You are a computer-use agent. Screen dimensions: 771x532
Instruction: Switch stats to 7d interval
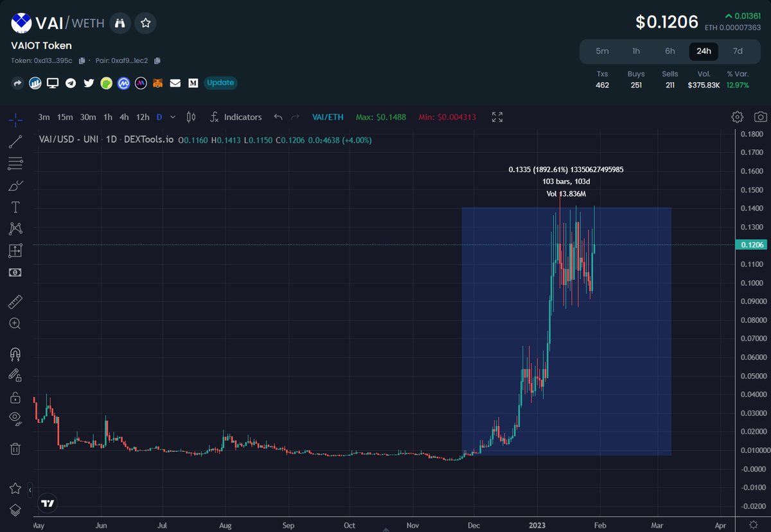(738, 51)
